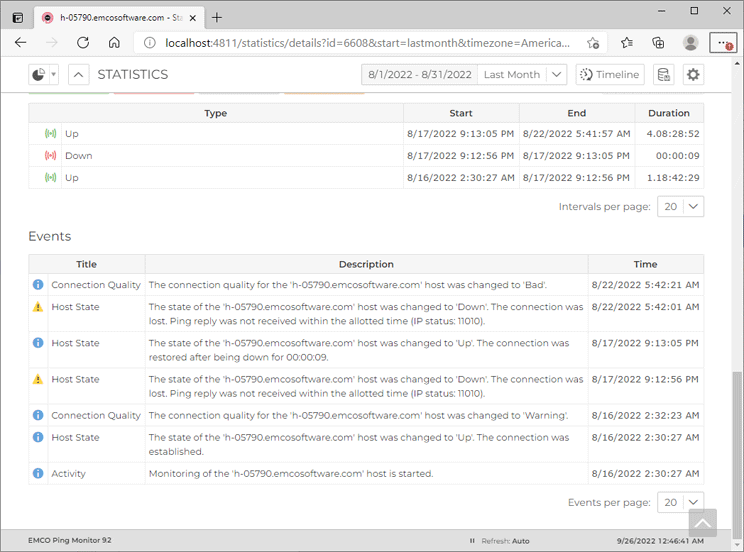744x552 pixels.
Task: Click the site information icon in the address bar
Action: click(x=149, y=43)
